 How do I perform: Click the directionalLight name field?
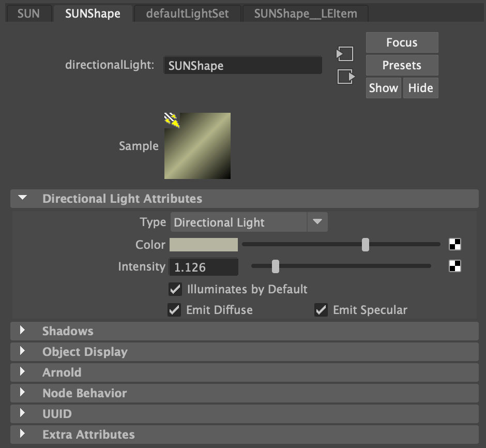tap(242, 66)
